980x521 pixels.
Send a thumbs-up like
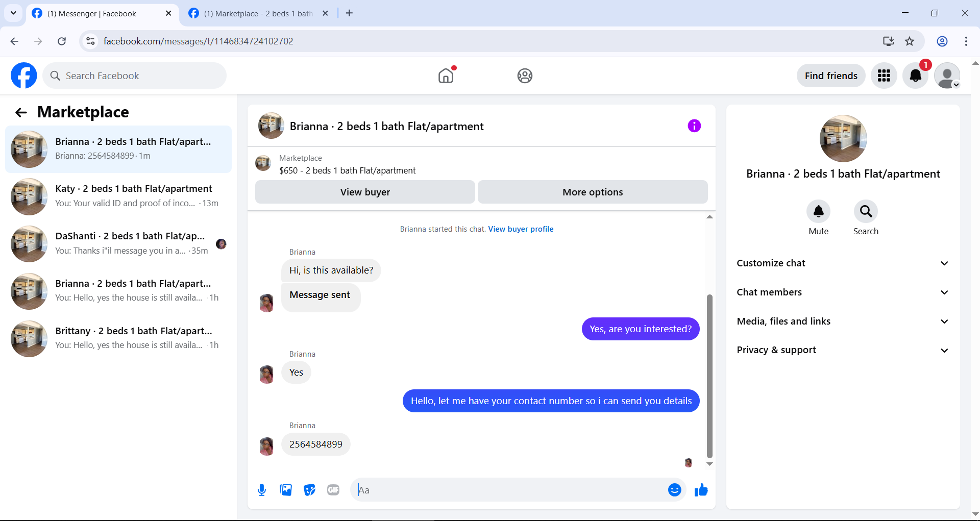click(701, 490)
